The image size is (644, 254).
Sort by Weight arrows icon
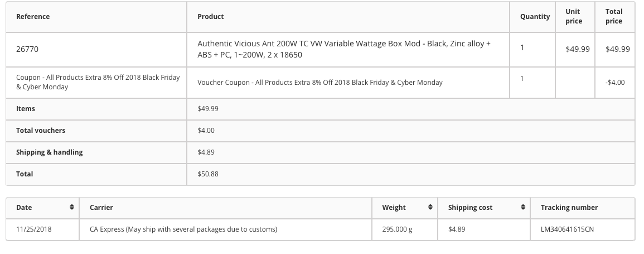tap(430, 207)
